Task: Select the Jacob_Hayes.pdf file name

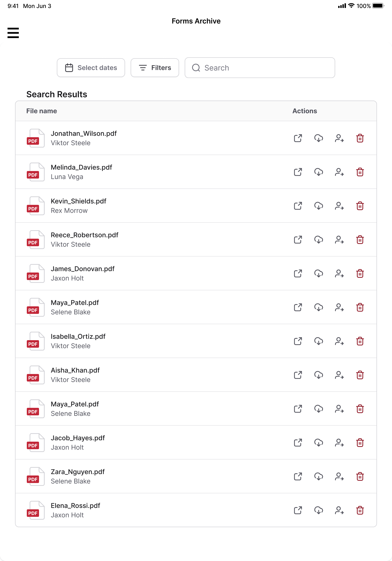Action: (78, 438)
